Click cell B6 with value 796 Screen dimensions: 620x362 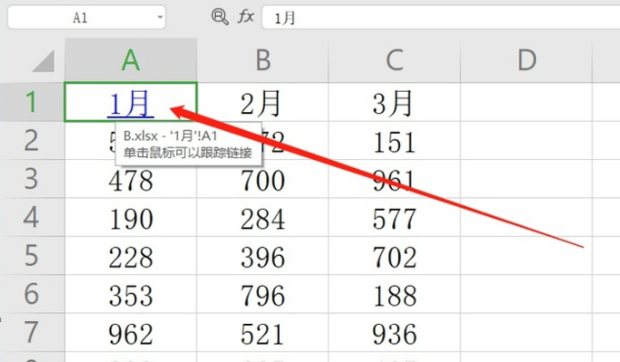coord(263,294)
